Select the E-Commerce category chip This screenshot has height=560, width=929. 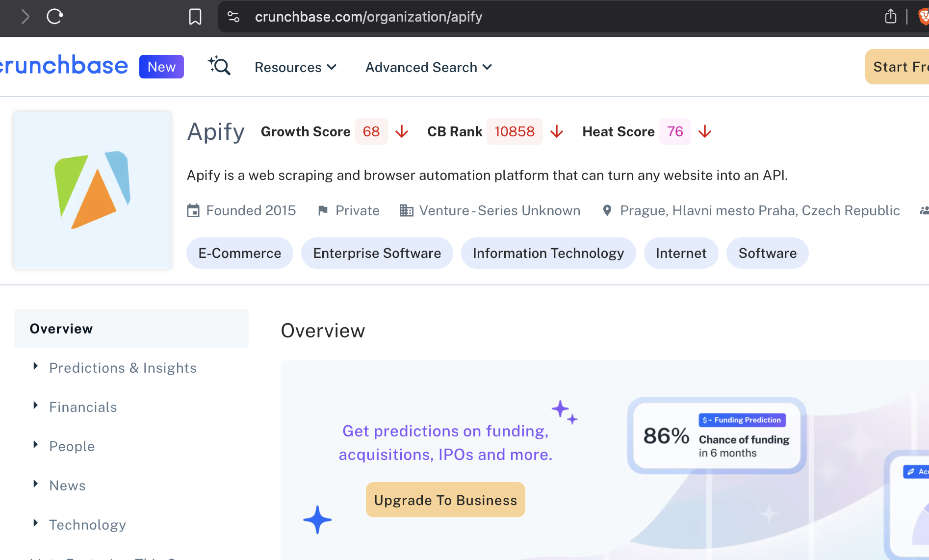240,253
